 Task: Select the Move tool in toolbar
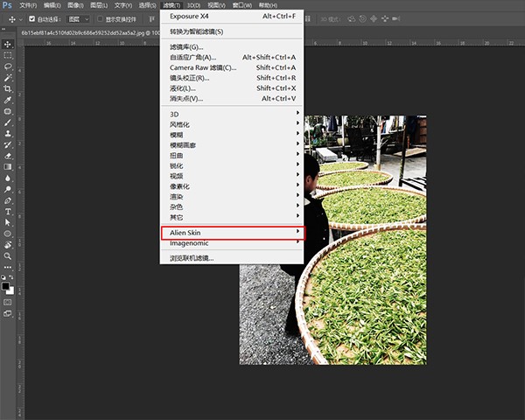tap(8, 44)
